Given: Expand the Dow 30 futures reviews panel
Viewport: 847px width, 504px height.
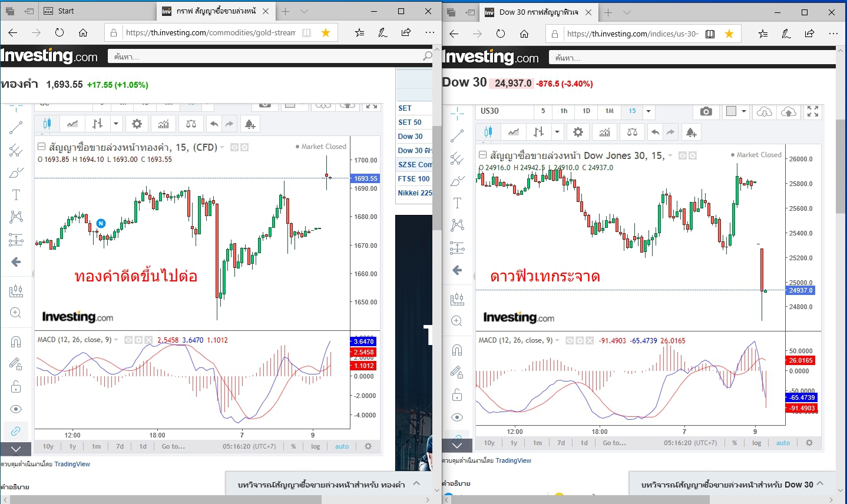Looking at the screenshot, I should coord(820,483).
